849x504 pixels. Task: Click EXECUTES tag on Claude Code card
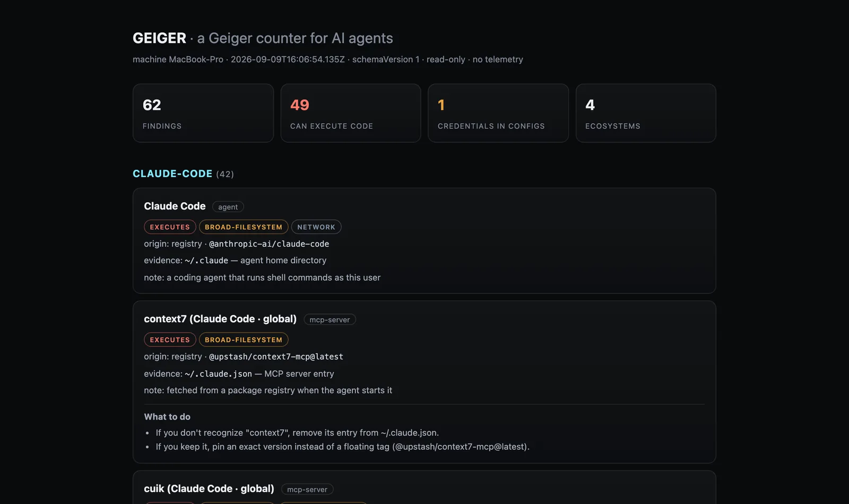point(170,227)
